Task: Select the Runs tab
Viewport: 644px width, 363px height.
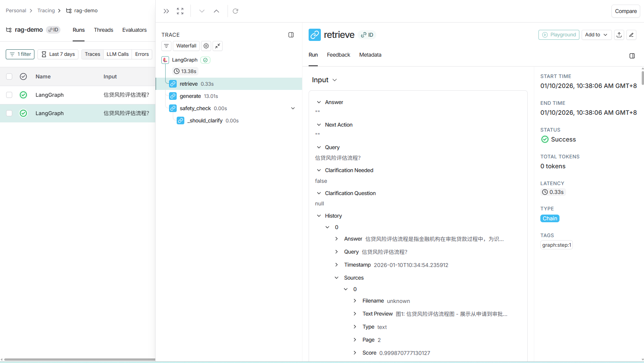Action: (x=79, y=30)
